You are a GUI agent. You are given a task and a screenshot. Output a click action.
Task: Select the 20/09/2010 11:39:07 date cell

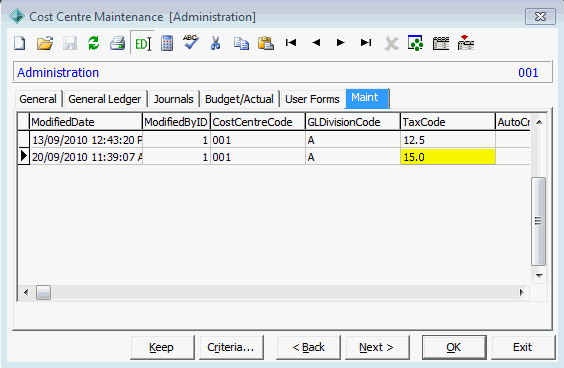86,157
